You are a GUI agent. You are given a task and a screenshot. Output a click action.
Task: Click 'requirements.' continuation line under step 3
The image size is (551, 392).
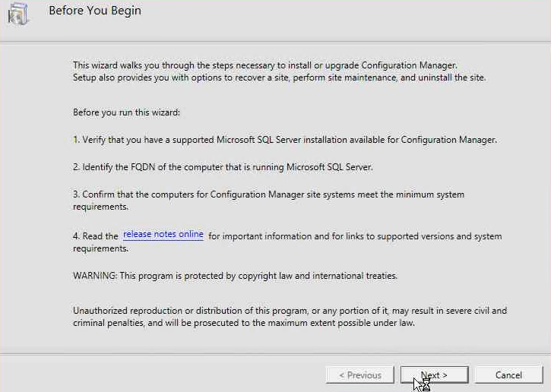(x=100, y=207)
